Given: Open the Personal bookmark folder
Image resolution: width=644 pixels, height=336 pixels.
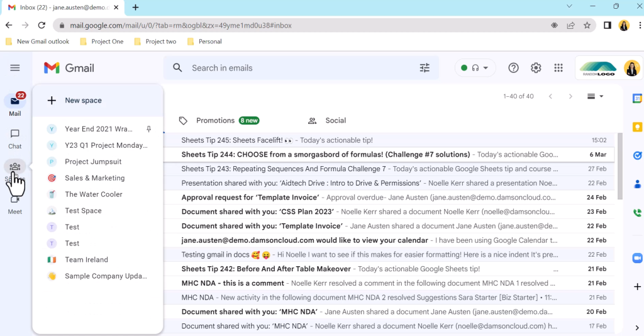Looking at the screenshot, I should click(204, 42).
